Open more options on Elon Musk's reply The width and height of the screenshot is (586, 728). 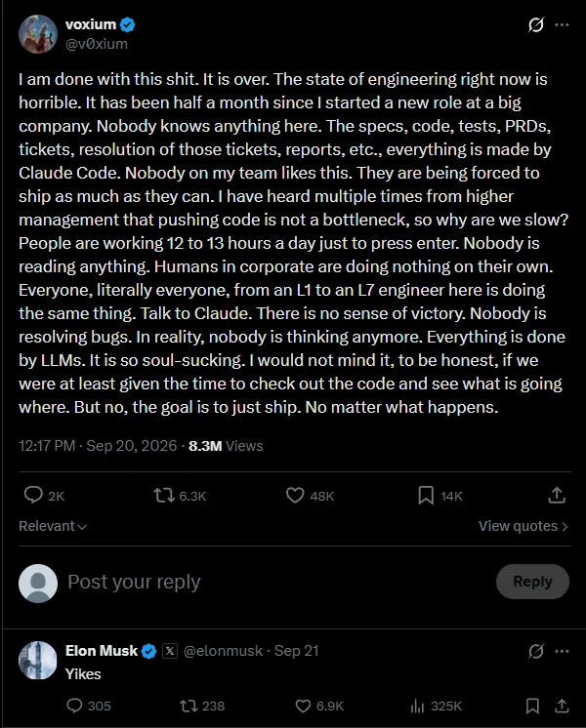pos(562,651)
